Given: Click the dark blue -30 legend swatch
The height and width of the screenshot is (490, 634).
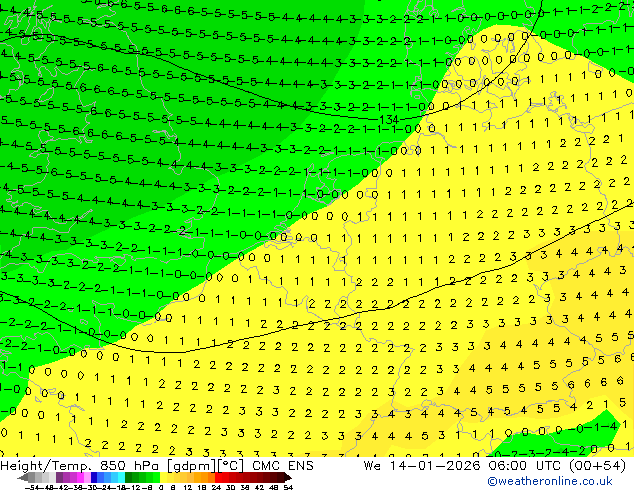Looking at the screenshot, I should [x=94, y=477].
